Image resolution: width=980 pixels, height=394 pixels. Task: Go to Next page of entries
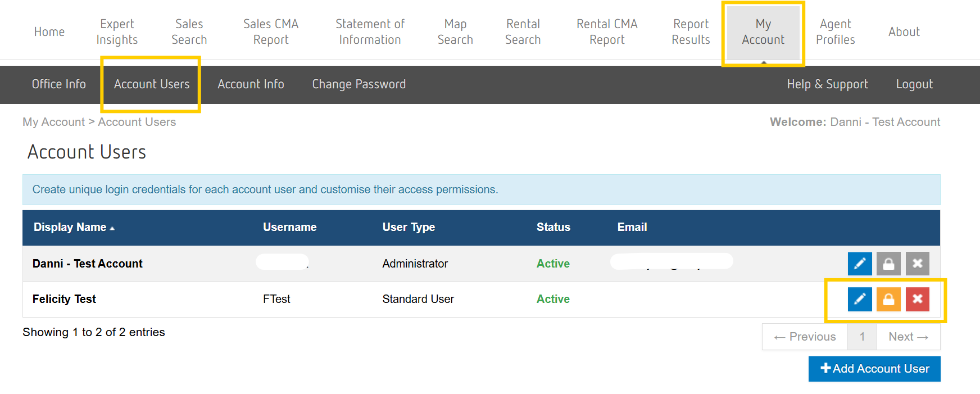(x=908, y=337)
